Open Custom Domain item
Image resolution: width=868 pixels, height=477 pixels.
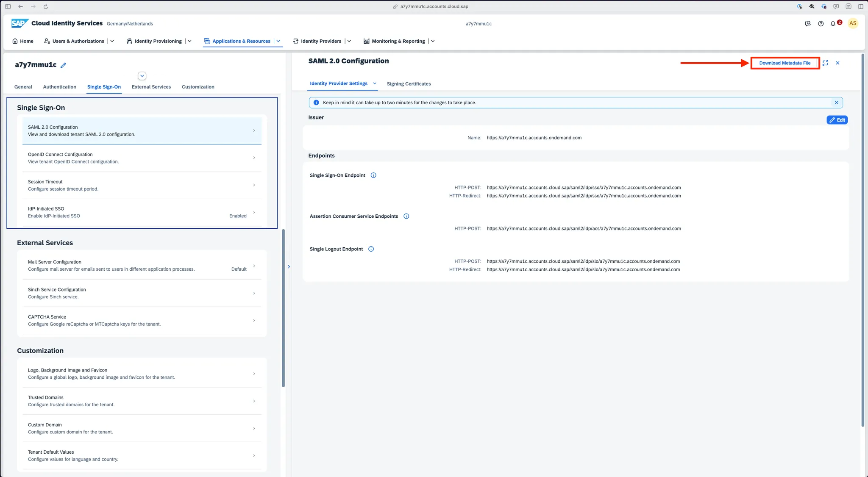(x=142, y=428)
